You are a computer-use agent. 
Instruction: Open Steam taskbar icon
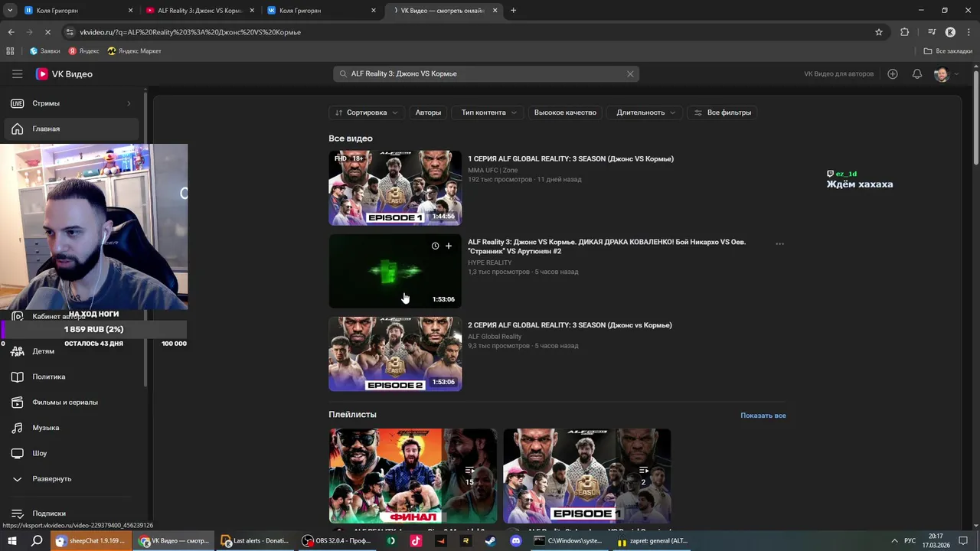pyautogui.click(x=490, y=541)
